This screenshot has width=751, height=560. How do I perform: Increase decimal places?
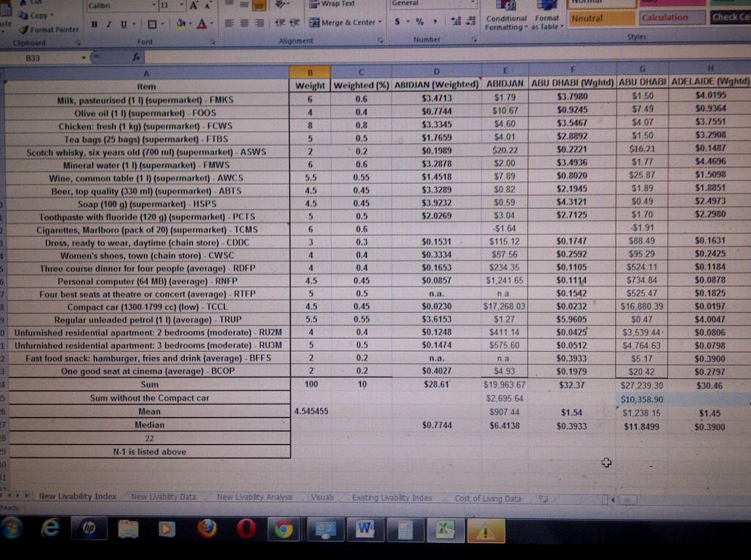point(456,21)
